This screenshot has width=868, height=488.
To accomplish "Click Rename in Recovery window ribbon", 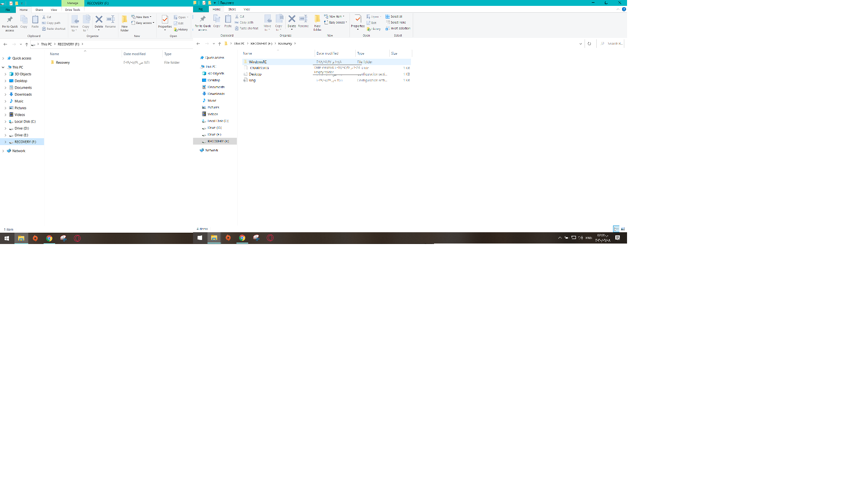I will point(303,22).
